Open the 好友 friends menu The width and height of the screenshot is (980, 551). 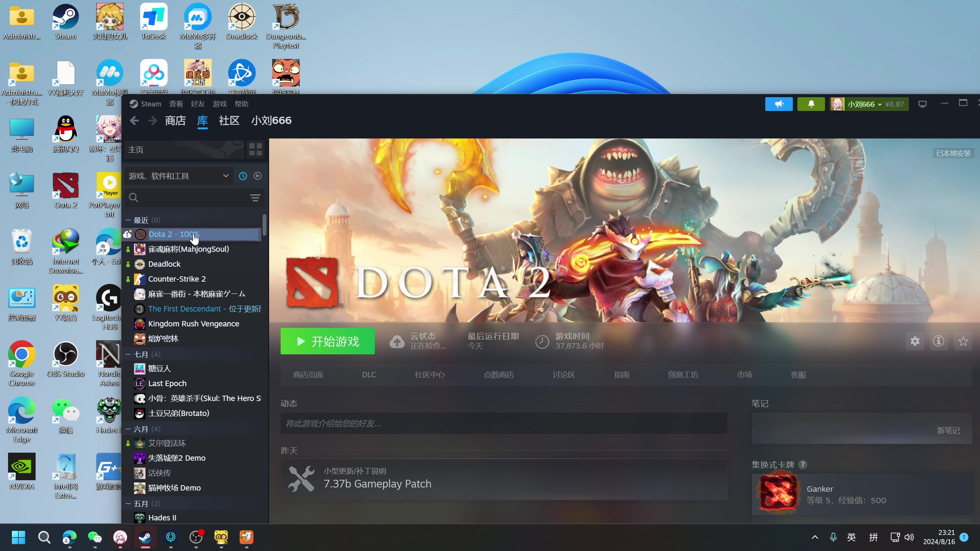coord(198,104)
